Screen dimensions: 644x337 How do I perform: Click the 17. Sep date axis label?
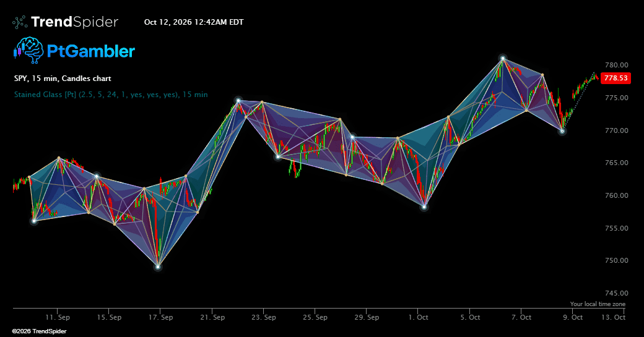point(160,317)
